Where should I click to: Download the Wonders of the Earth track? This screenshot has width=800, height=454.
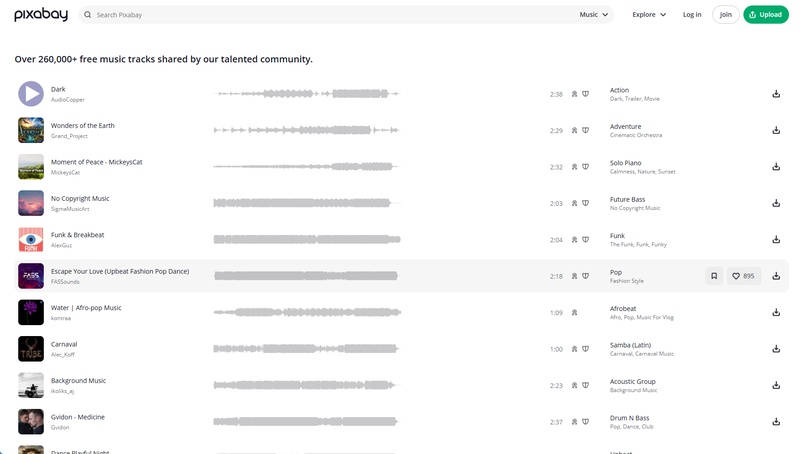click(x=776, y=130)
